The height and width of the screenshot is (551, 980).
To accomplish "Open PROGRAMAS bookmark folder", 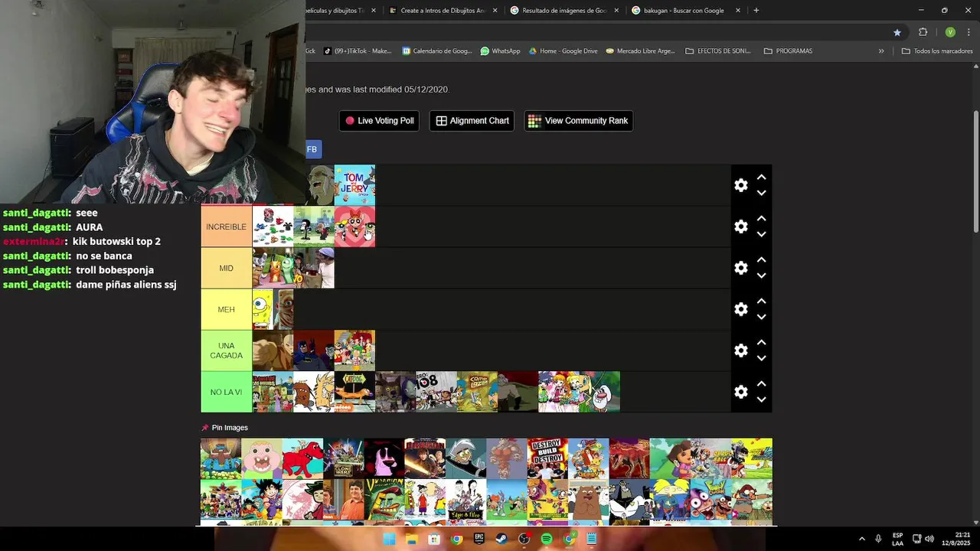I will coord(788,51).
